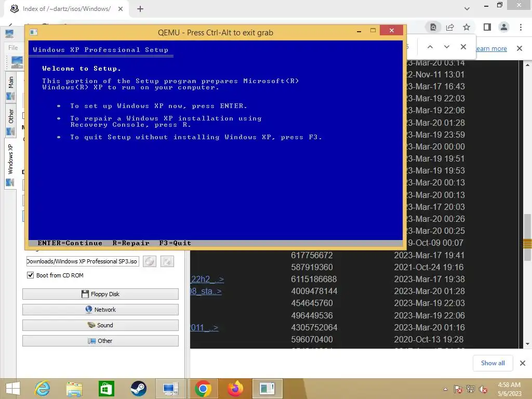Click the find-in-page icon in Chrome toolbar
This screenshot has height=399, width=532.
[433, 27]
